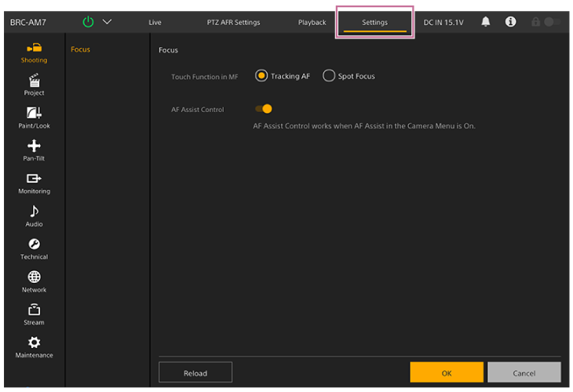Viewport: 573px width, 392px height.
Task: Open Pan-Tilt settings category
Action: point(34,151)
